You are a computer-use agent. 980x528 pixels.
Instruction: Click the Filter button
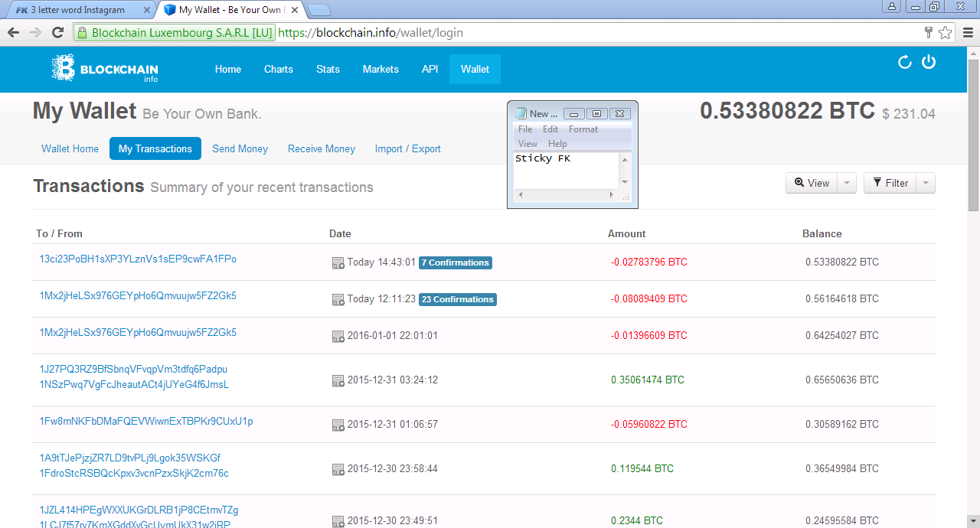(x=890, y=183)
